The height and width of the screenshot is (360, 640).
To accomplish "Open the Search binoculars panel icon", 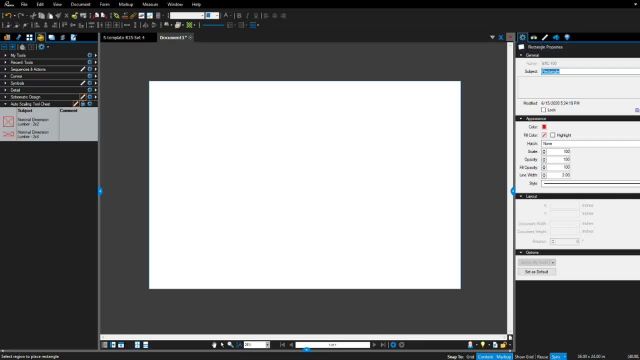I will coord(533,37).
